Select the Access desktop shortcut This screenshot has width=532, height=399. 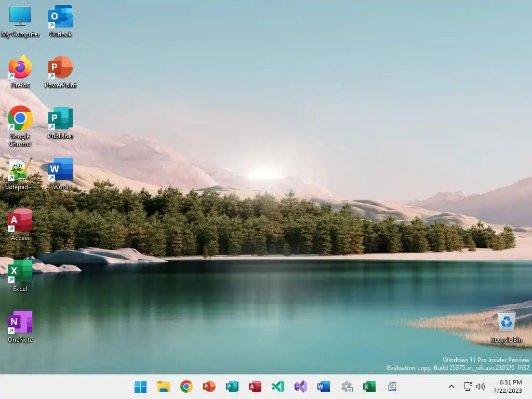point(20,225)
